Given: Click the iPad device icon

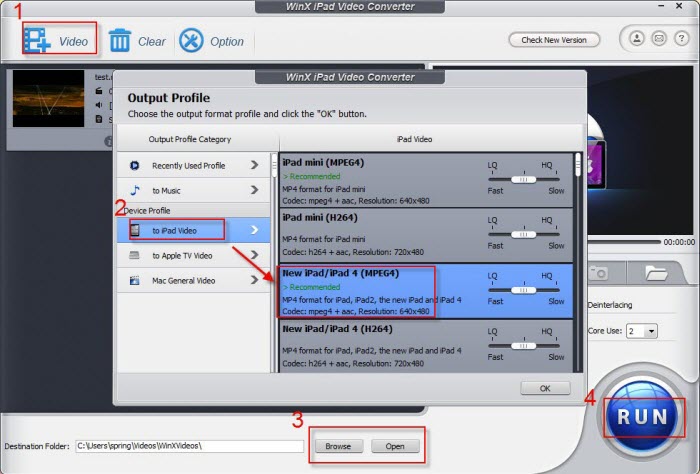Looking at the screenshot, I should (x=134, y=230).
